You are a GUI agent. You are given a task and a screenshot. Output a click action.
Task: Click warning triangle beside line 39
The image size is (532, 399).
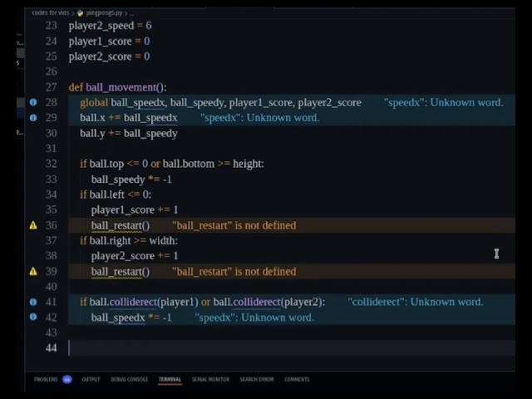coord(33,272)
